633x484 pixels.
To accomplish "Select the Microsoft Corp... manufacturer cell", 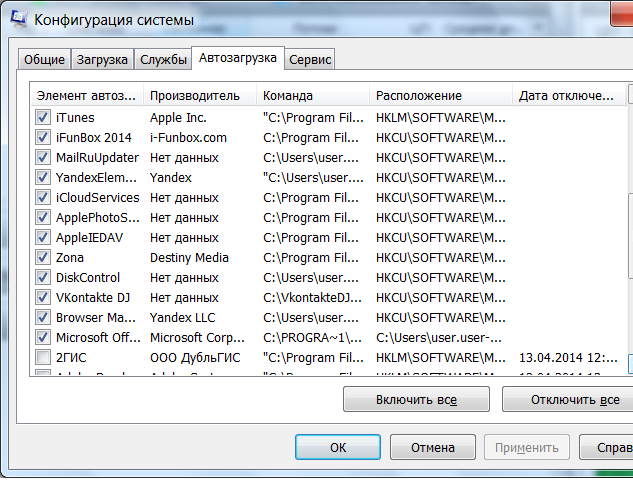I will 197,337.
